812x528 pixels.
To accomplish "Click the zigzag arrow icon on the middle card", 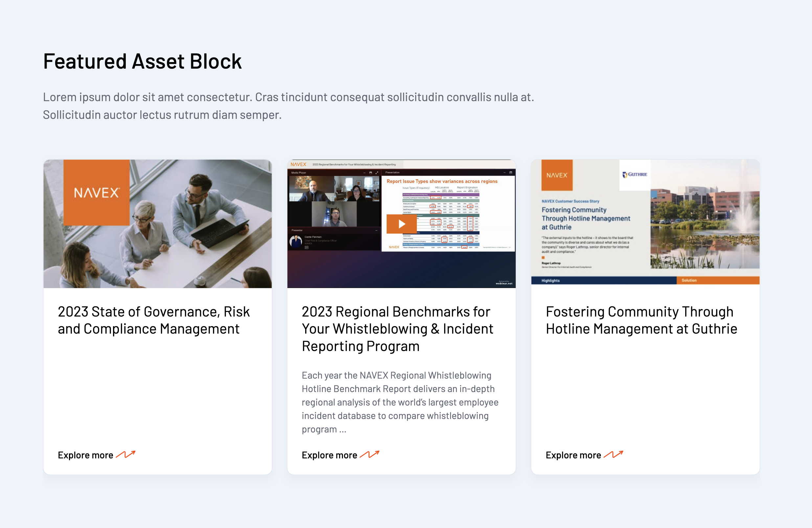I will click(370, 454).
